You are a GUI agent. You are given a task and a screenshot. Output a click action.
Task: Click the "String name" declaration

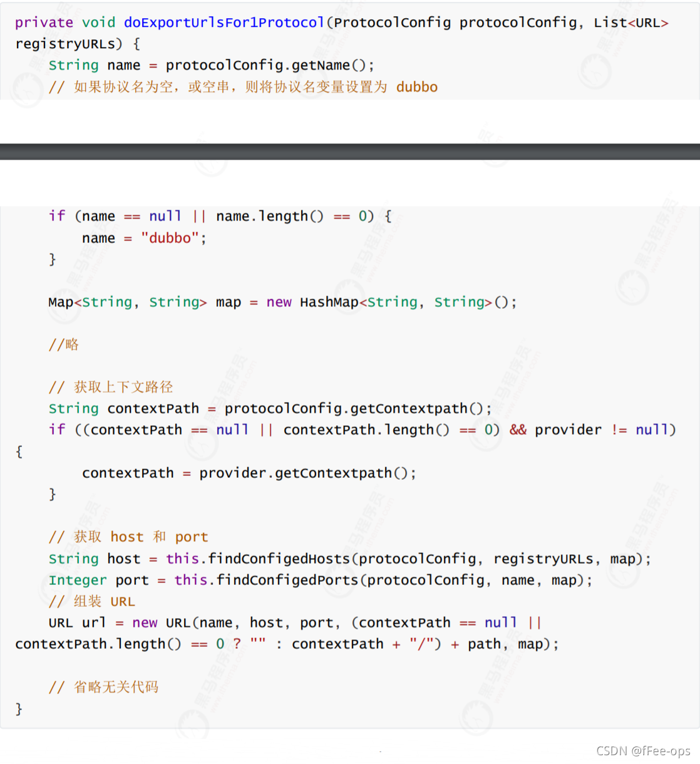(x=95, y=66)
